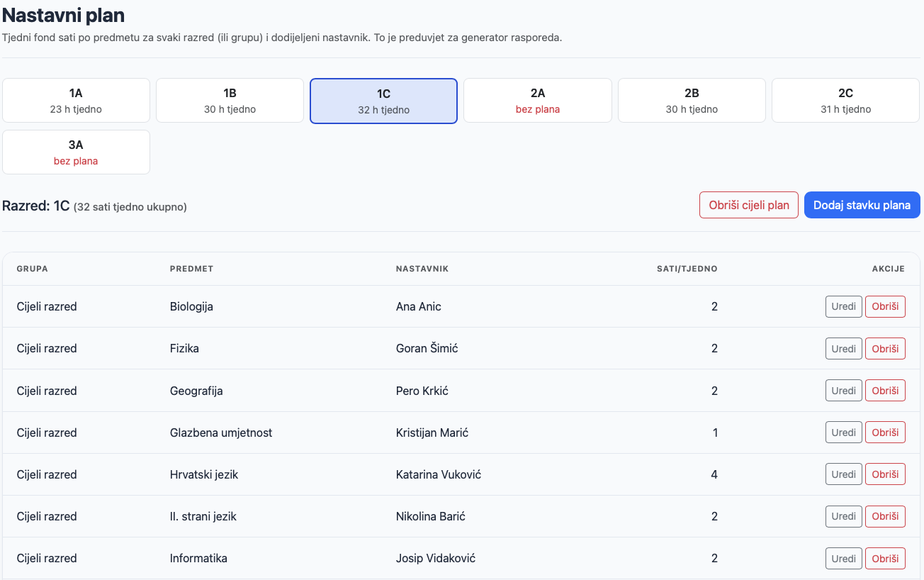Image resolution: width=924 pixels, height=580 pixels.
Task: Delete the Informatika plan entry
Action: click(885, 558)
